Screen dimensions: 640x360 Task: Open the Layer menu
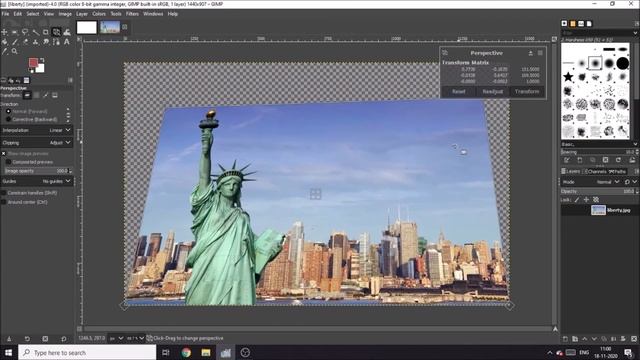click(82, 14)
